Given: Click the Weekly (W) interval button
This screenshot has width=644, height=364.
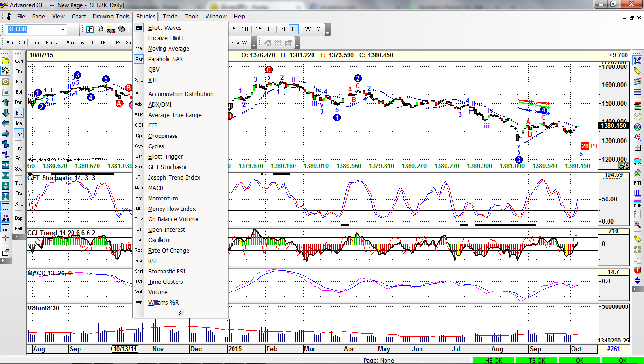Looking at the screenshot, I should click(x=308, y=29).
